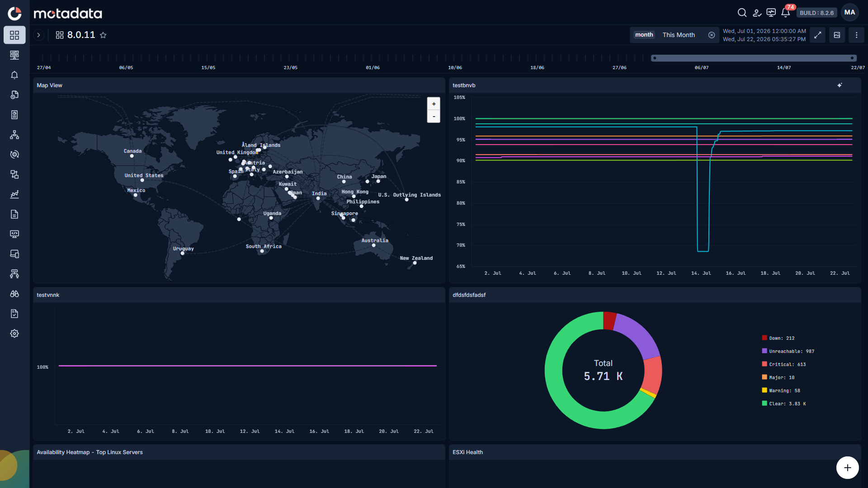Click the BUILD : 8.2.6 badge
This screenshot has width=868, height=488.
(816, 13)
